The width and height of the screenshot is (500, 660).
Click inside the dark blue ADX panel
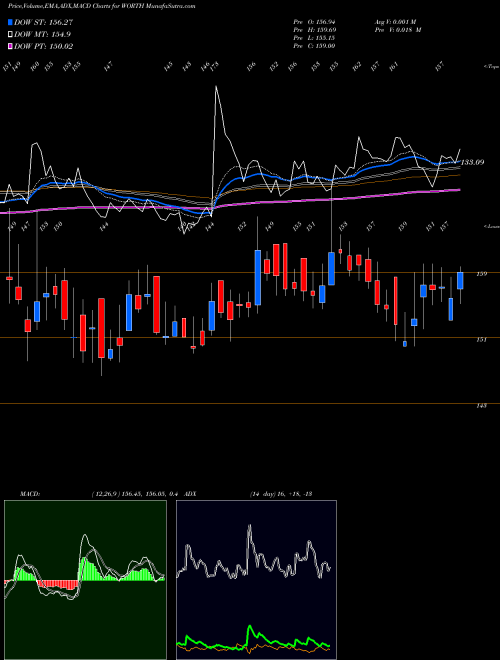point(256,580)
